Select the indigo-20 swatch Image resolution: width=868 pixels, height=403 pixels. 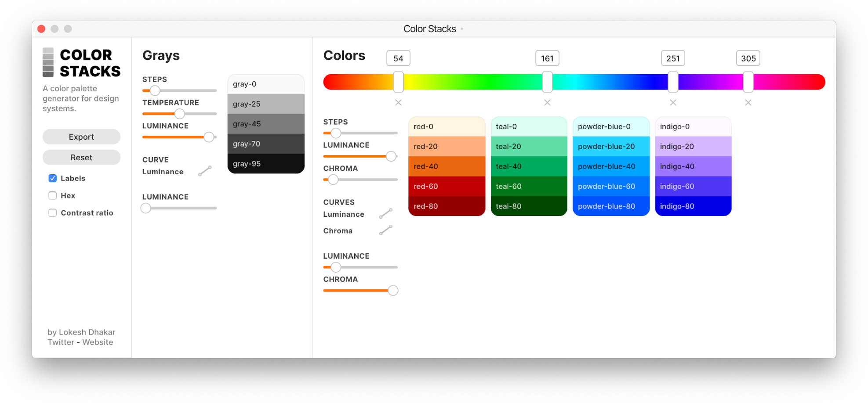(x=693, y=147)
